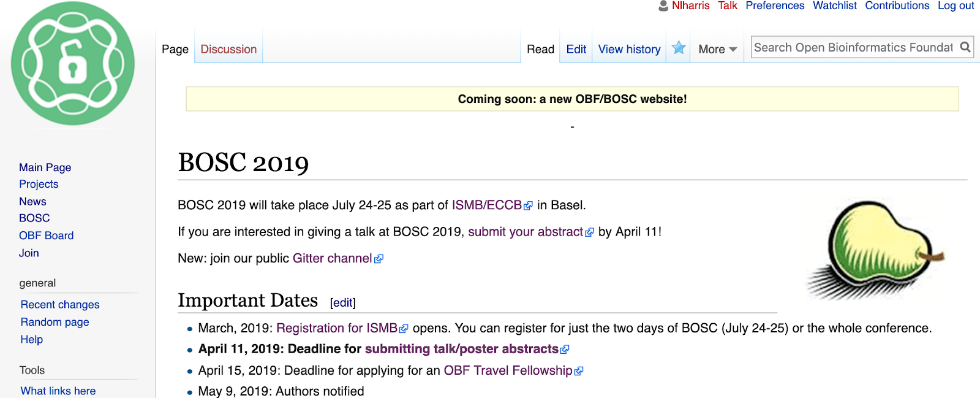Screen dimensions: 980x398
Task: Open Contributions link
Action: click(897, 6)
